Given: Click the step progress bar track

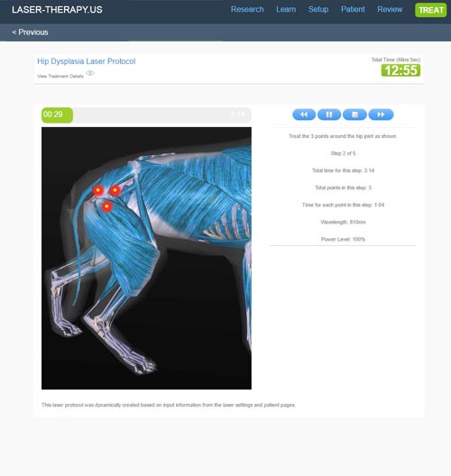Looking at the screenshot, I should (x=161, y=114).
